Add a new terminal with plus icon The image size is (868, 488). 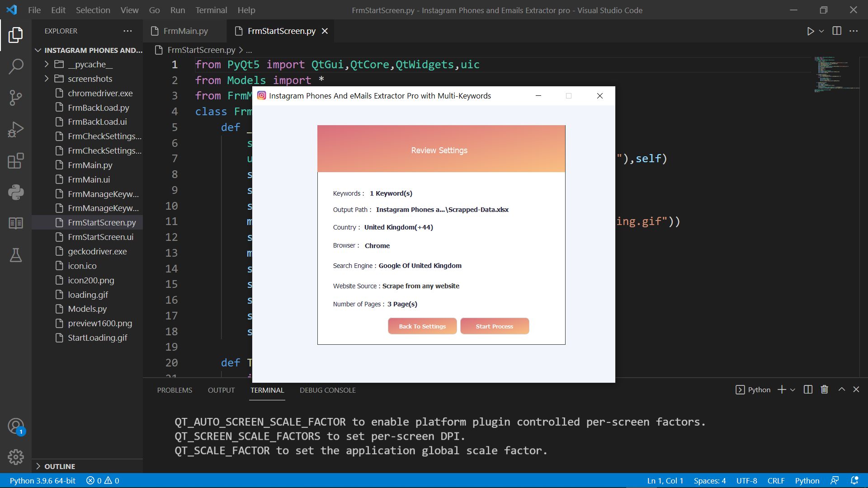pyautogui.click(x=782, y=389)
